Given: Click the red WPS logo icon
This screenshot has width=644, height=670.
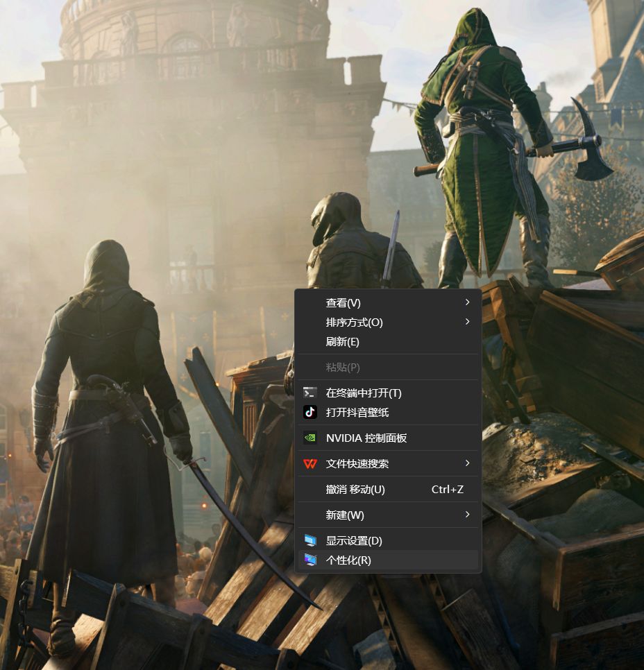Looking at the screenshot, I should pos(310,463).
